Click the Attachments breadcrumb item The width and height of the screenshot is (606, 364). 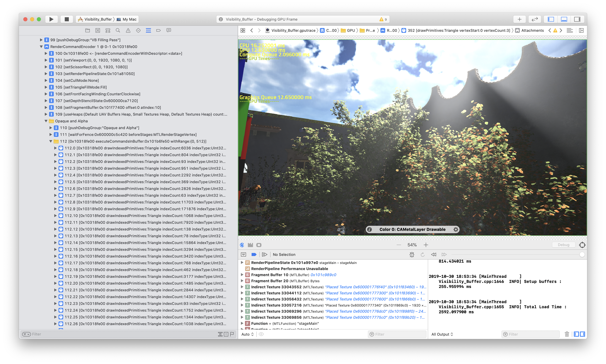(532, 30)
